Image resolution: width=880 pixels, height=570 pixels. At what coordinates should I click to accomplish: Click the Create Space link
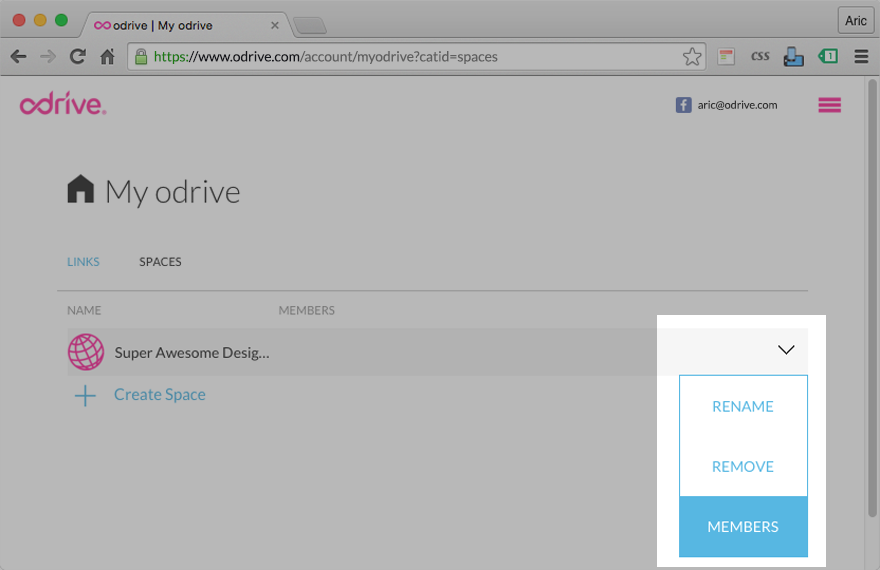point(160,395)
